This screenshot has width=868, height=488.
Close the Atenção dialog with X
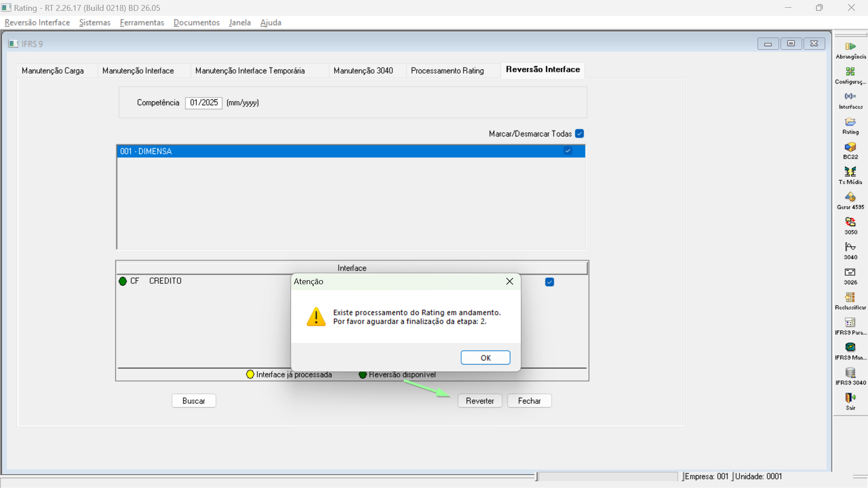click(x=509, y=282)
